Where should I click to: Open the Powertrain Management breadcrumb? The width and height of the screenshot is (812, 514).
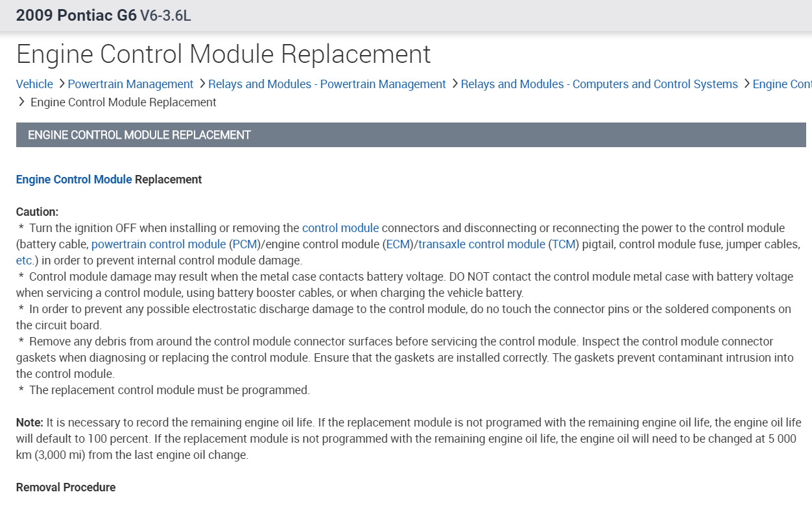point(130,84)
